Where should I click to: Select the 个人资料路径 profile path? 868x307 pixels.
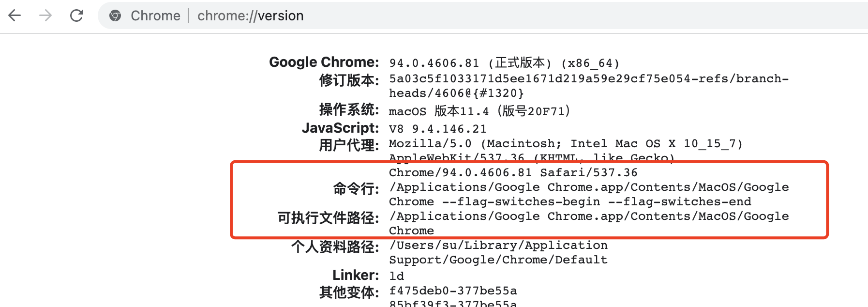click(x=498, y=245)
